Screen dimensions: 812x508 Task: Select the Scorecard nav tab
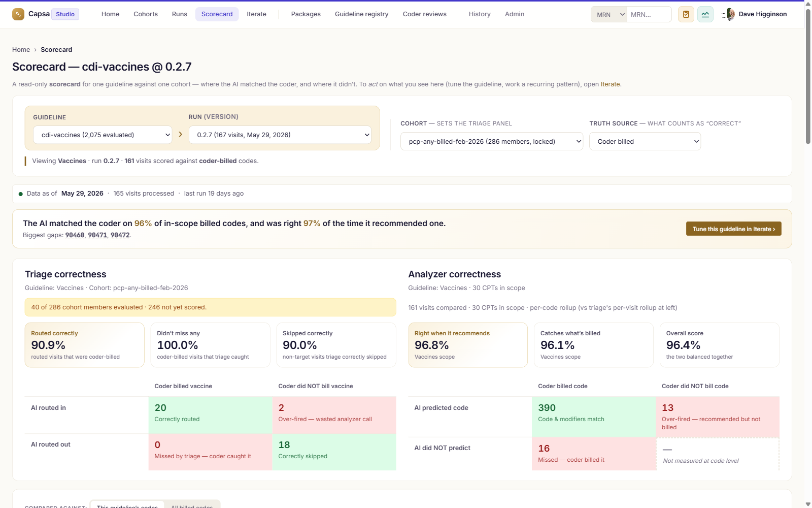pos(217,14)
